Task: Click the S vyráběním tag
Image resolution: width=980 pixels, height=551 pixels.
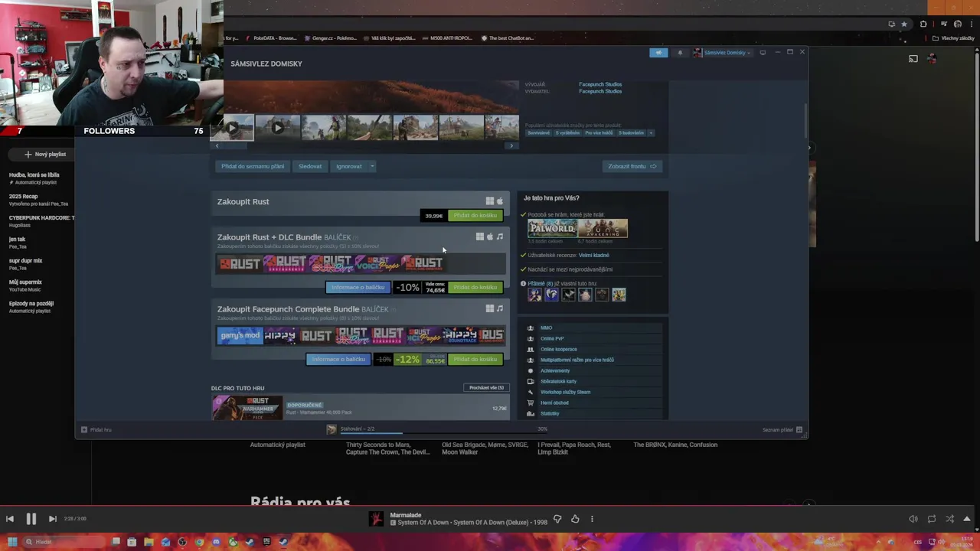Action: (x=567, y=133)
